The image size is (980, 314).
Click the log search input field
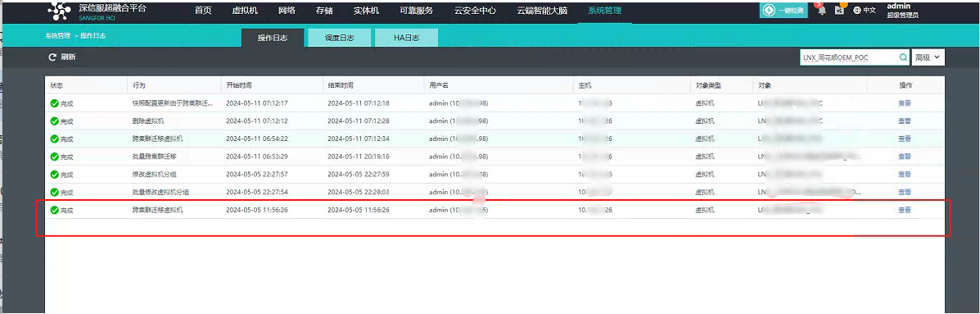pyautogui.click(x=849, y=57)
